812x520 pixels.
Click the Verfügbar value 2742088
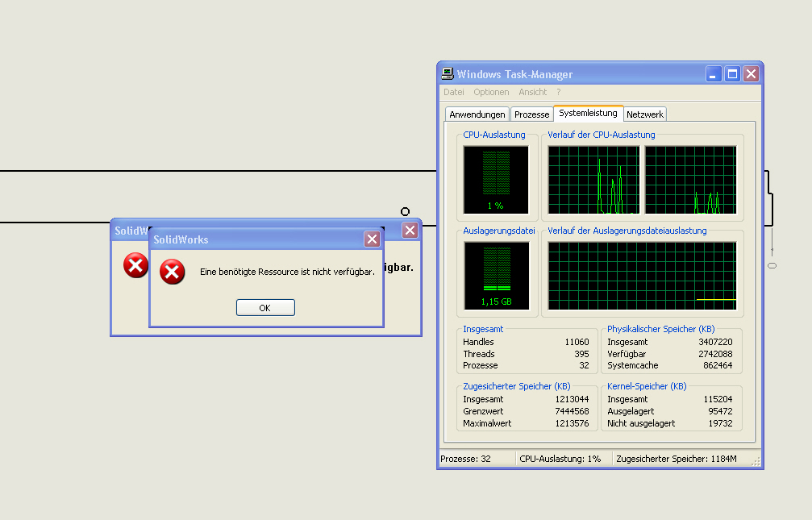[716, 354]
